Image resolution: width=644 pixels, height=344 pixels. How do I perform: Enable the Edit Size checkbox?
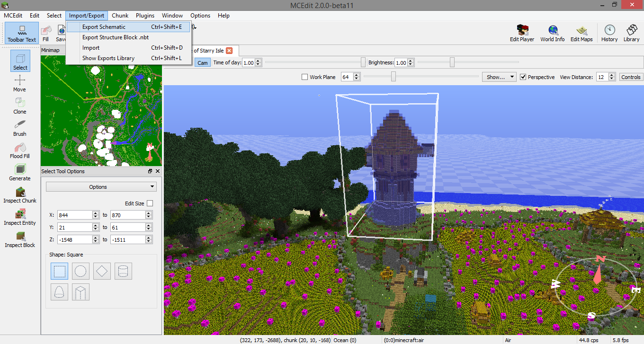tap(150, 203)
